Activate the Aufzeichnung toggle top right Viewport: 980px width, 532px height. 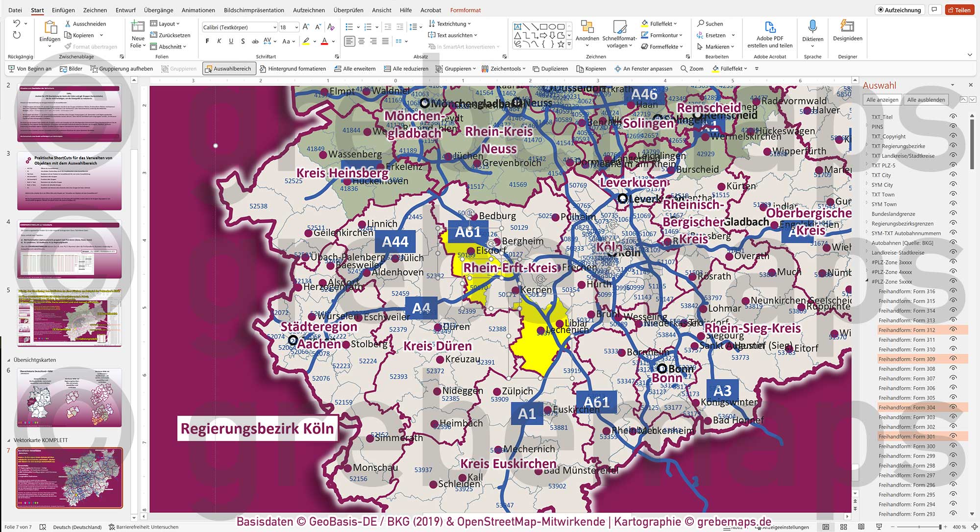click(899, 9)
